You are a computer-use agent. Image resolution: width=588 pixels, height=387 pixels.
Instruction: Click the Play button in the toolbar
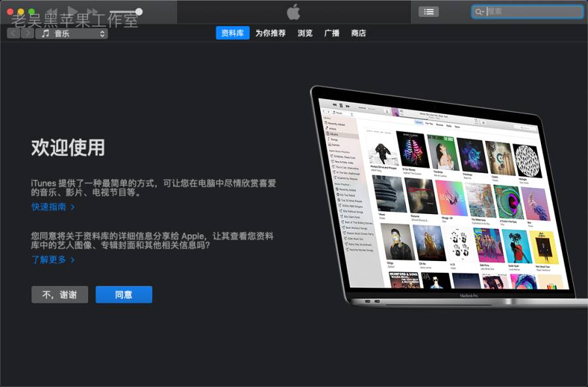(x=73, y=11)
